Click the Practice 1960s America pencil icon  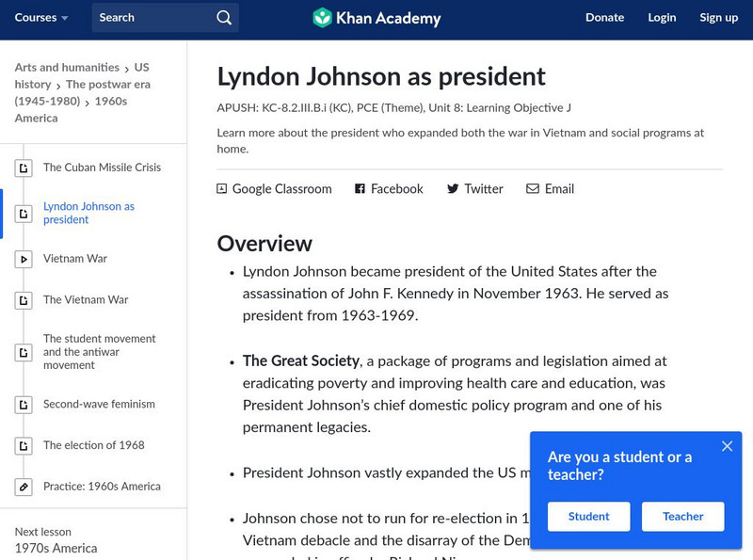pyautogui.click(x=23, y=487)
